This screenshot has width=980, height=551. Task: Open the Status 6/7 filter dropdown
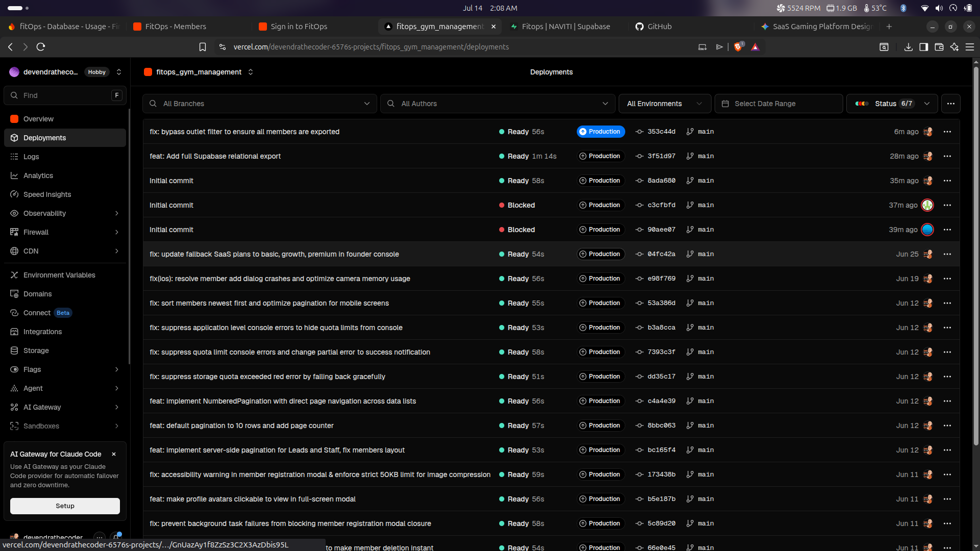click(892, 104)
